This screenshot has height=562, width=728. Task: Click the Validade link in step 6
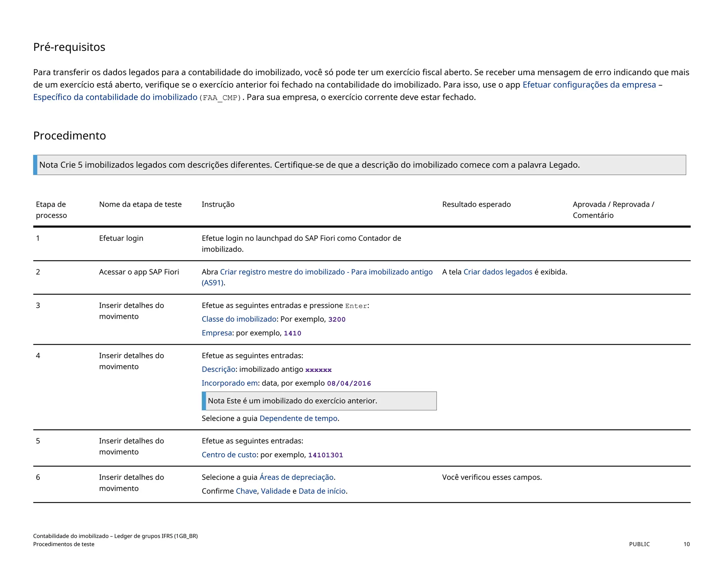[x=275, y=491]
